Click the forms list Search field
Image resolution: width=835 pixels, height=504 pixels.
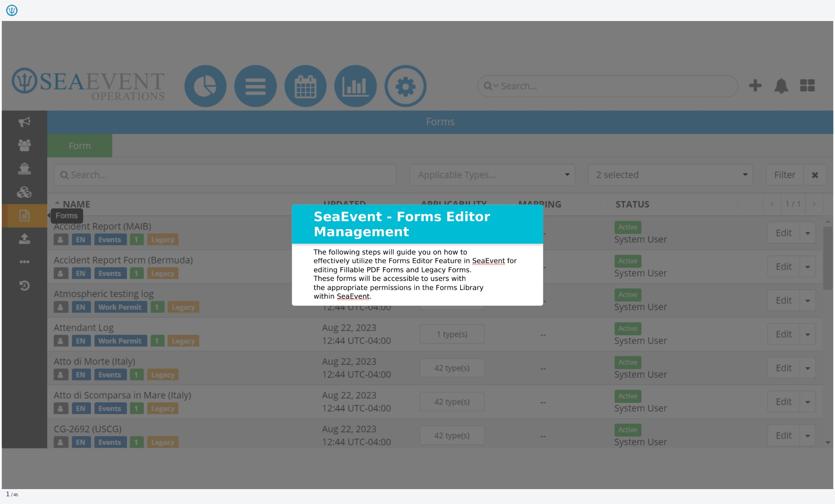click(x=225, y=175)
